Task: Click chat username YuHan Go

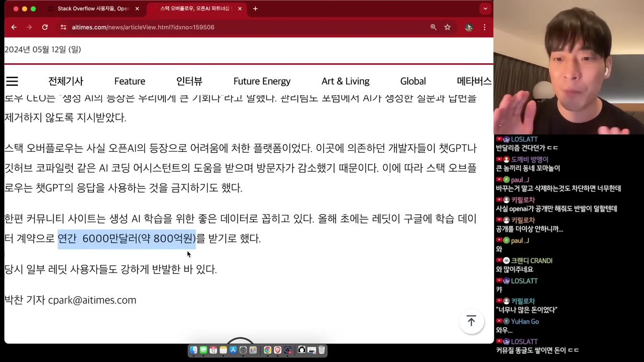Action: tap(525, 321)
